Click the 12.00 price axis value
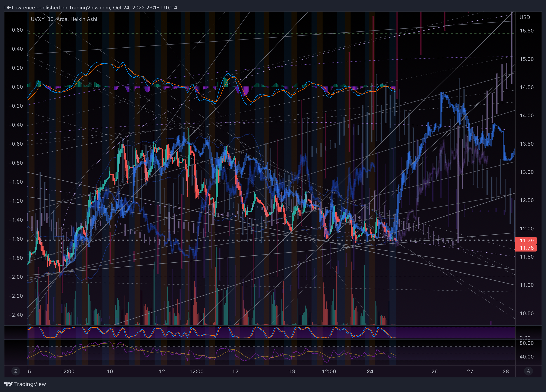This screenshot has height=392, width=546. tap(527, 228)
